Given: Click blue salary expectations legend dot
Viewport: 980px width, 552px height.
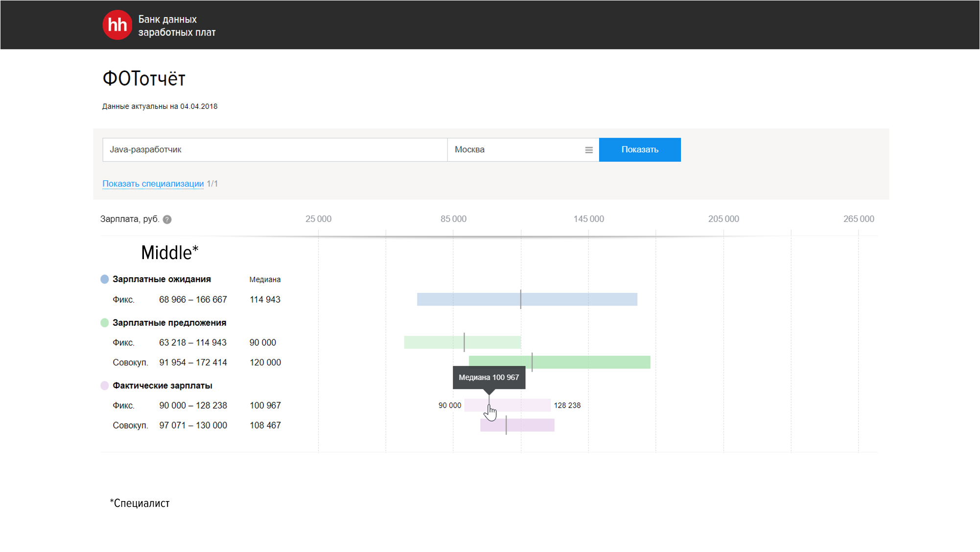Looking at the screenshot, I should pyautogui.click(x=104, y=279).
